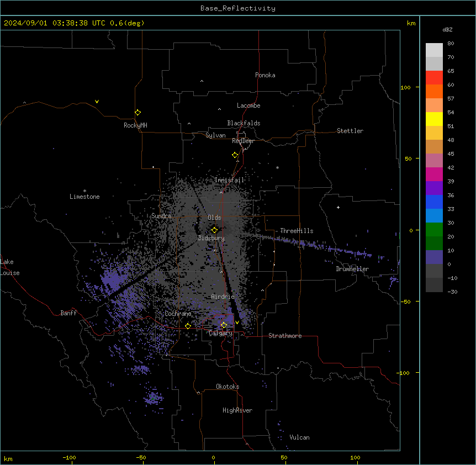Pick the pink 42-45 dBZ legend swatch
The image size is (476, 465).
[x=434, y=161]
